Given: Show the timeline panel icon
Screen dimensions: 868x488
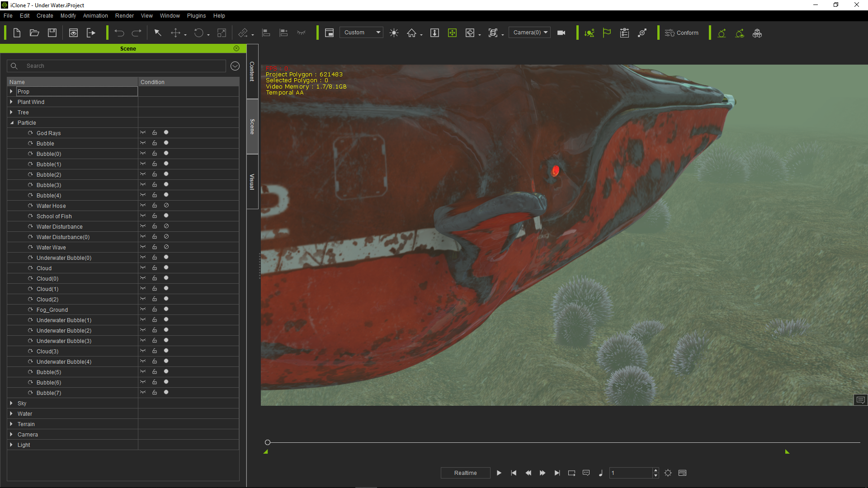Looking at the screenshot, I should coord(683,473).
